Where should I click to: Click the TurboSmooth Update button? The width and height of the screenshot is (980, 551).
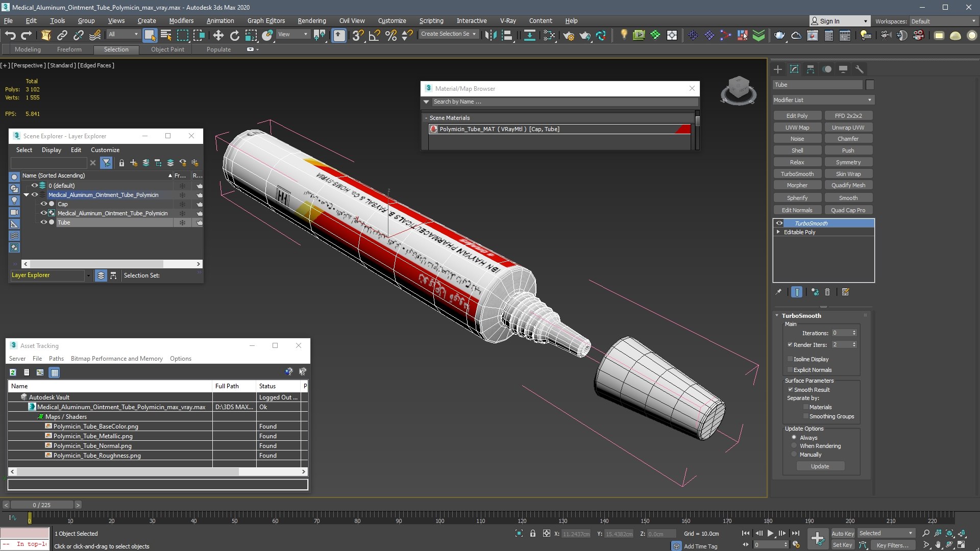point(820,466)
